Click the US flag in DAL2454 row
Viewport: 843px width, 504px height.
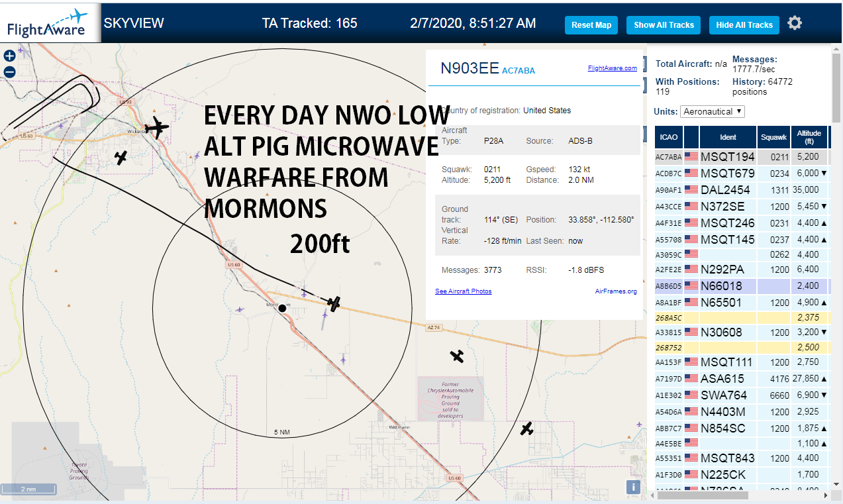click(x=691, y=190)
